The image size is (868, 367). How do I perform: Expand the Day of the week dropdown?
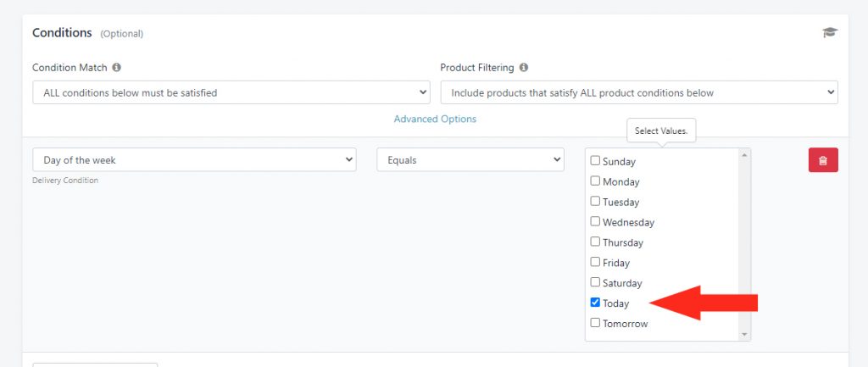[x=194, y=159]
